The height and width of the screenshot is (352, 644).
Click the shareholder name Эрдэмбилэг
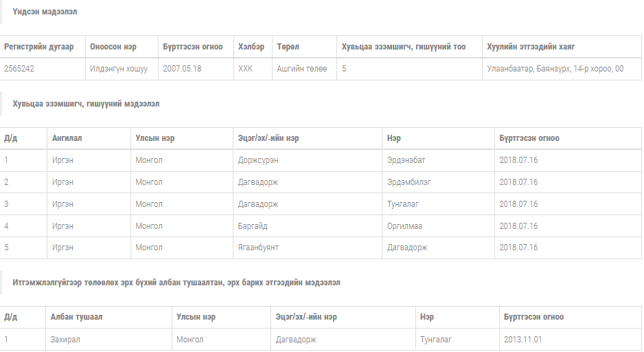coord(409,182)
